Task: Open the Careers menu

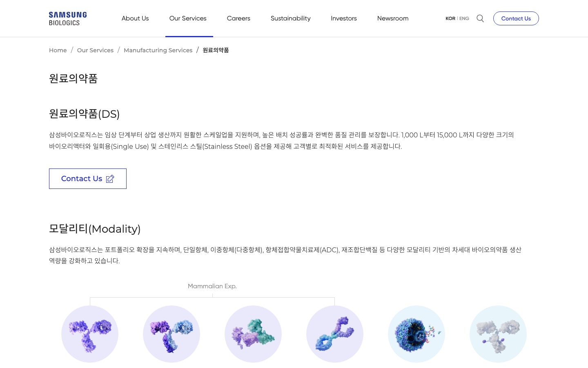Action: click(x=238, y=18)
